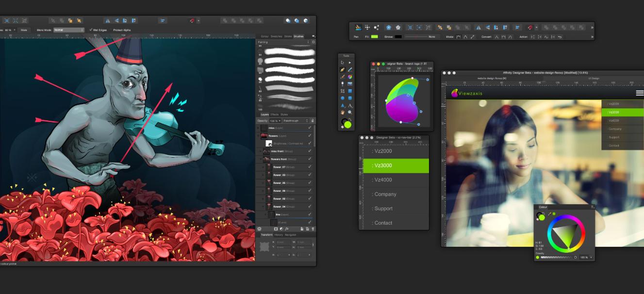Click red Snapping magnet in floating toolbar

(x=529, y=27)
